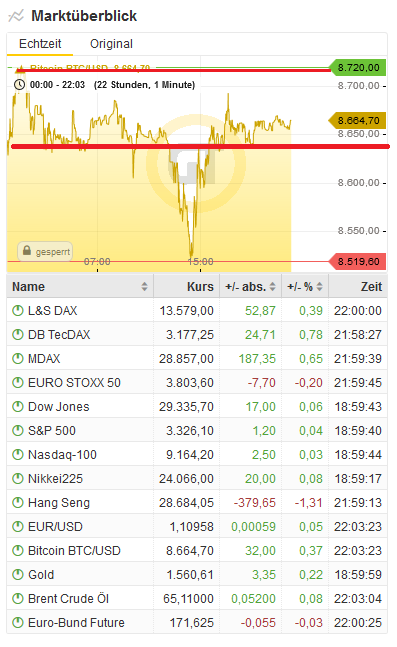Click the realtime icon next to MDAX
The image size is (397, 647).
[x=18, y=358]
